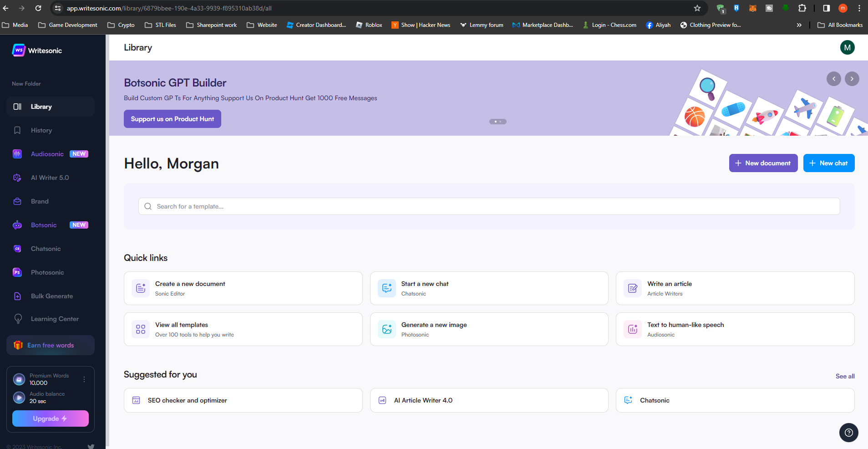Bookmark this page with star icon

(x=697, y=8)
